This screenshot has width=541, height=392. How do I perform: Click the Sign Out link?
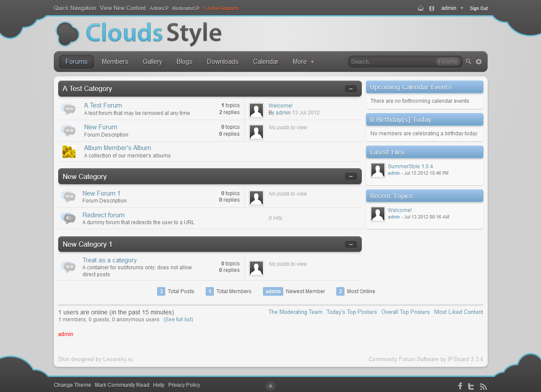click(x=479, y=8)
